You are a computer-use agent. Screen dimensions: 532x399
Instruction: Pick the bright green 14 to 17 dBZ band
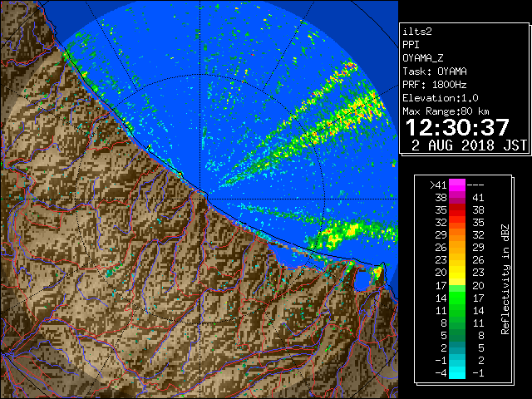[x=457, y=298]
